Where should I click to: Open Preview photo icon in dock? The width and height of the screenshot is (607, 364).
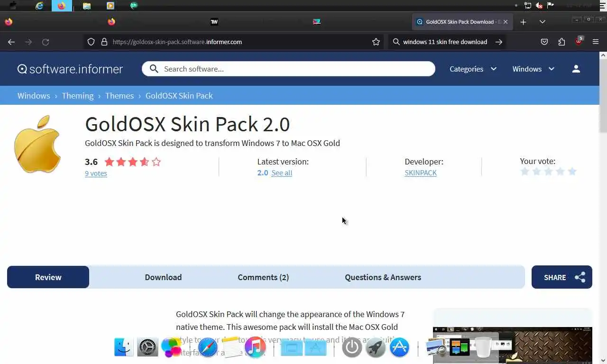point(436,347)
